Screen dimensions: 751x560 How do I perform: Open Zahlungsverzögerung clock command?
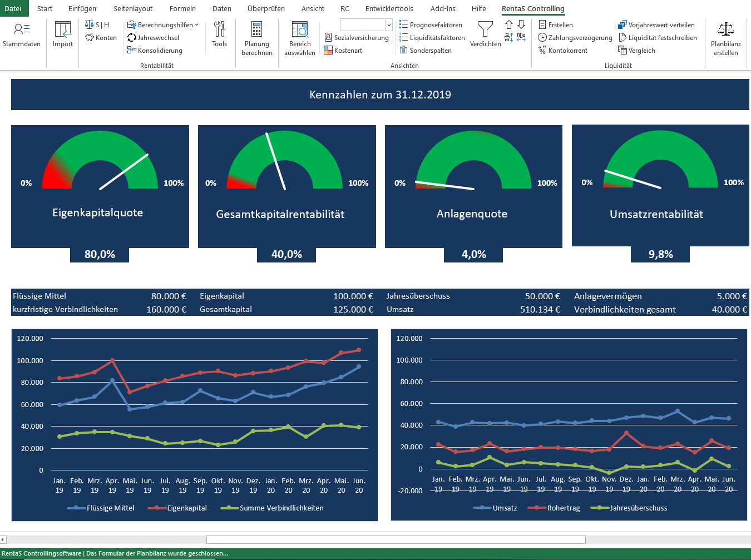[575, 38]
